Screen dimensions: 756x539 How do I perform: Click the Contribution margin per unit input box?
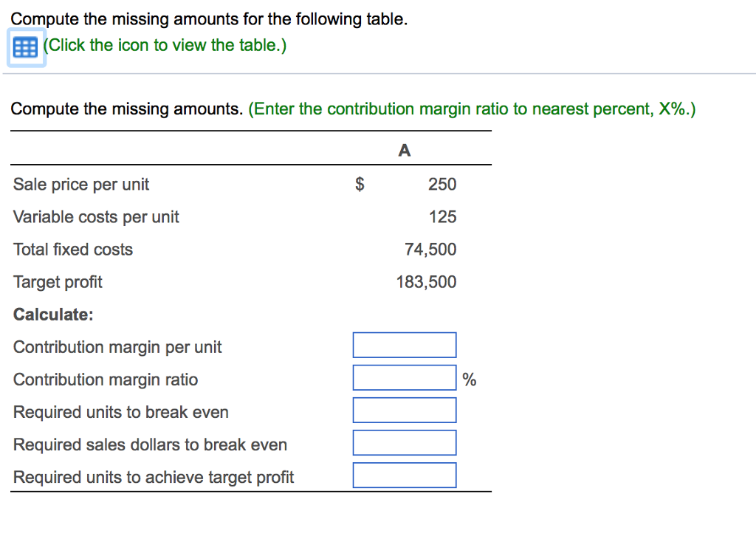405,345
